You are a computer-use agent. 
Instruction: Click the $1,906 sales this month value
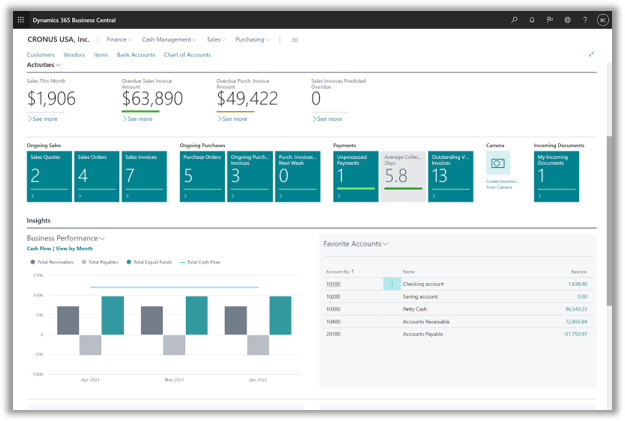[x=51, y=98]
